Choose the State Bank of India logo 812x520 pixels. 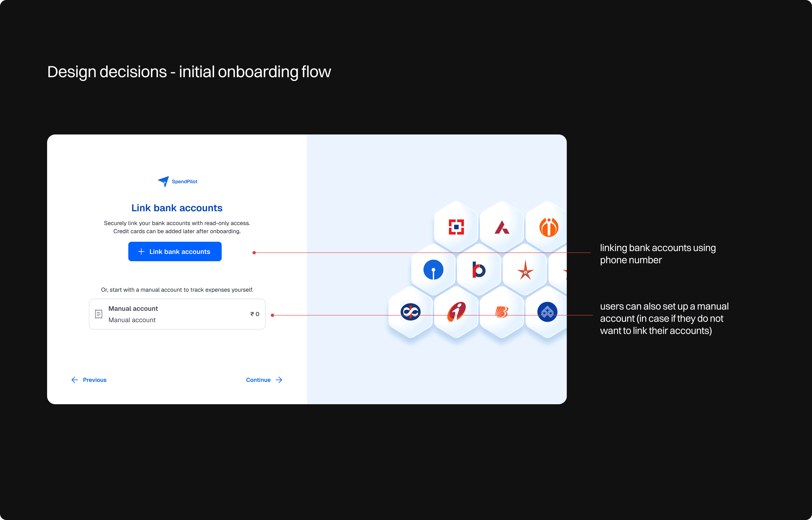tap(433, 270)
